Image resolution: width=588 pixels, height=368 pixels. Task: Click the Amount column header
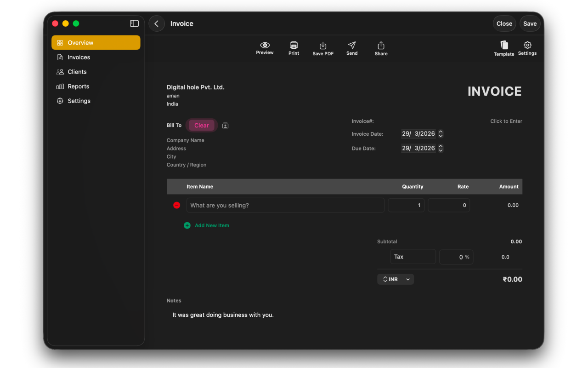(509, 187)
